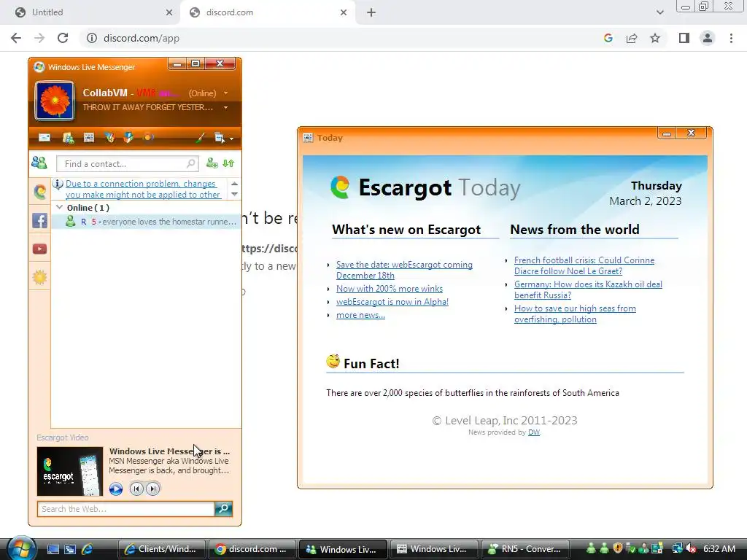Open a new browser tab
The image size is (747, 560).
[x=371, y=12]
